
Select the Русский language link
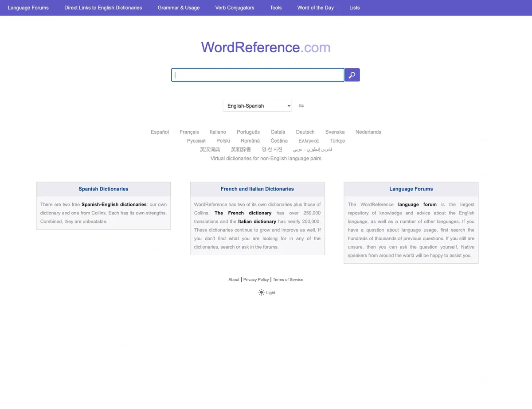(196, 141)
